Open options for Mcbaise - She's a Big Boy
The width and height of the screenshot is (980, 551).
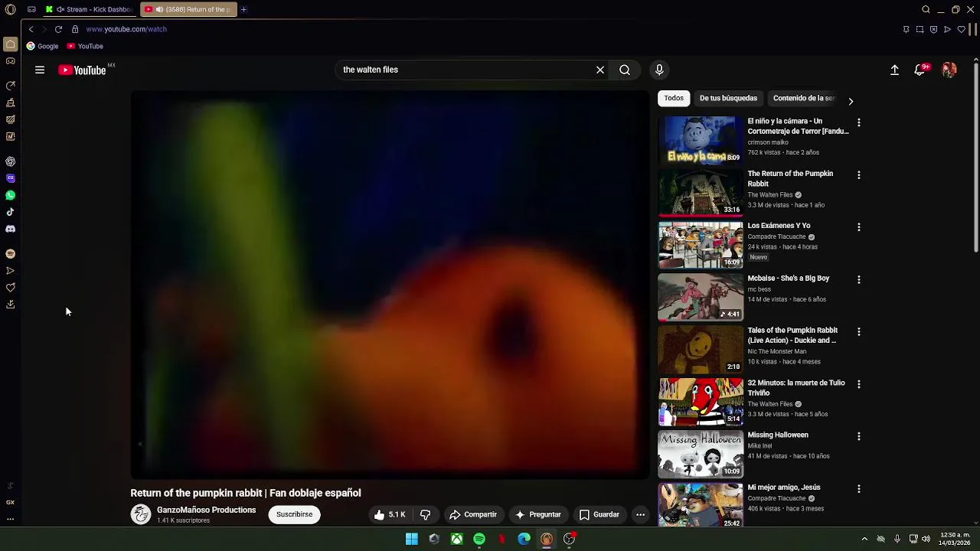tap(859, 279)
